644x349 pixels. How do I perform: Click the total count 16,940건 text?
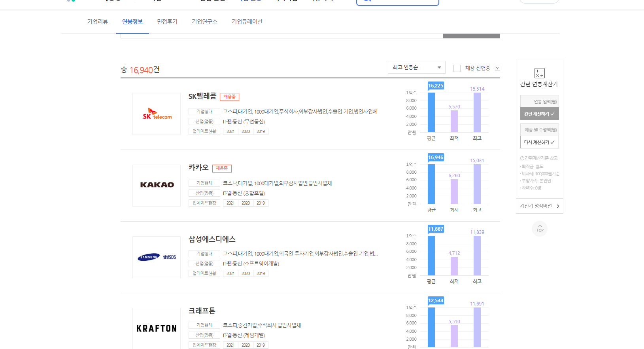click(x=140, y=70)
